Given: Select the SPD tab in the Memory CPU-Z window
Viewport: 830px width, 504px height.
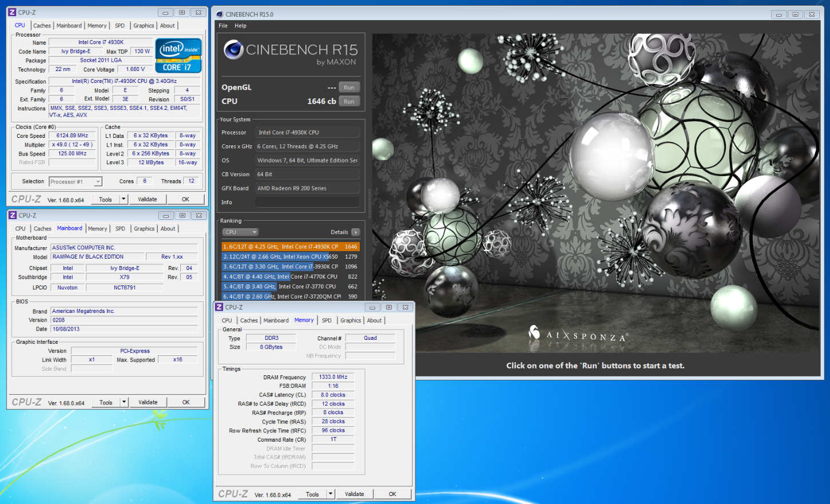Looking at the screenshot, I should (327, 320).
